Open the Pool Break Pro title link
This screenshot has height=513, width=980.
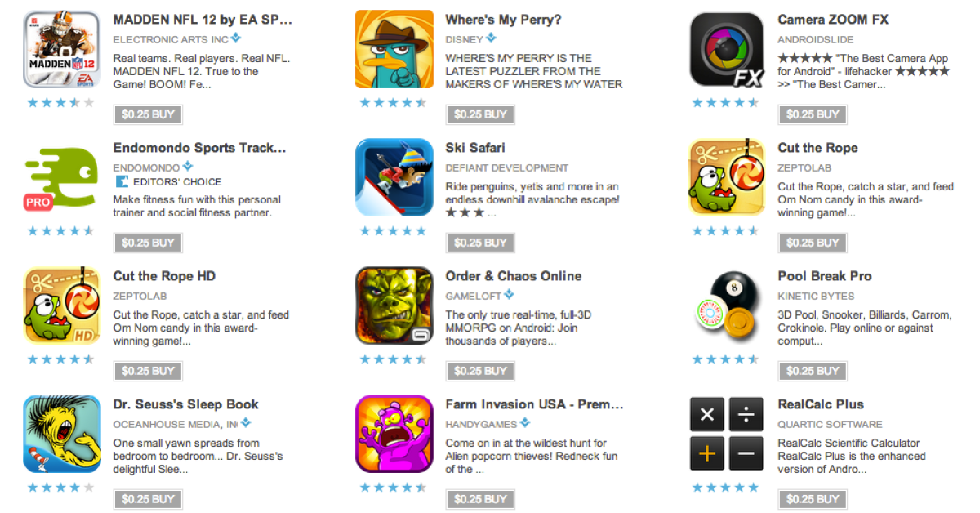point(824,276)
